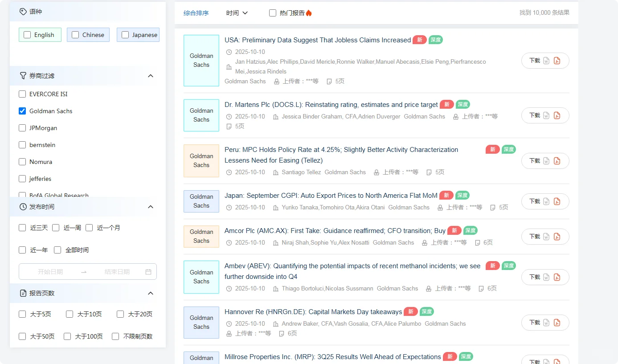Open Hannover Re Capital Markets Day report
This screenshot has width=618, height=364.
point(313,312)
